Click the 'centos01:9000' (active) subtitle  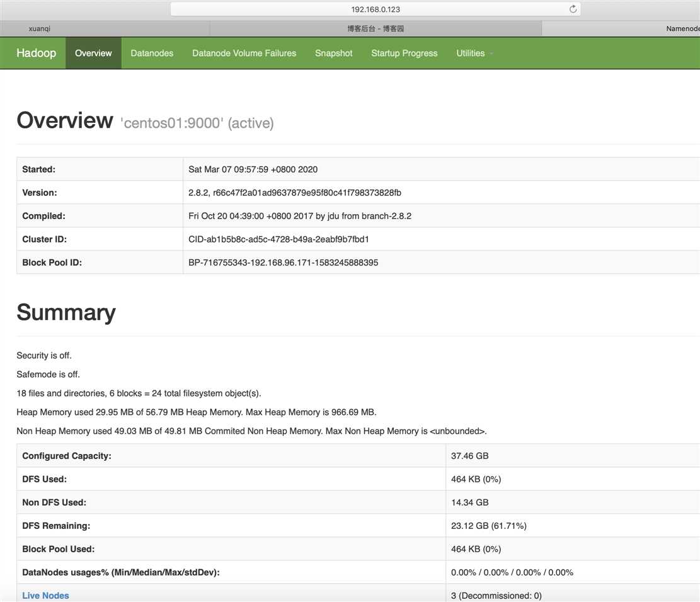click(197, 123)
